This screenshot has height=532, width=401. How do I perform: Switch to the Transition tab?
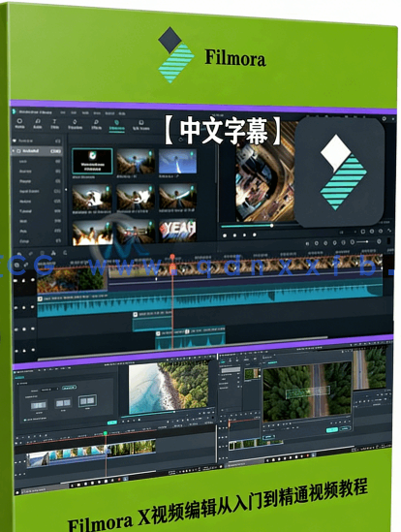pyautogui.click(x=75, y=124)
